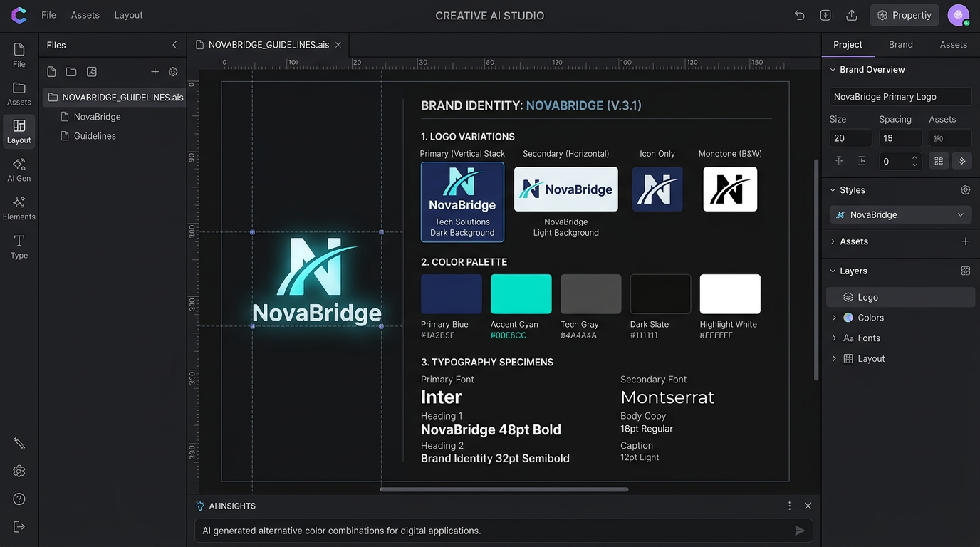
Task: Collapse the Brand Overview section
Action: point(833,70)
